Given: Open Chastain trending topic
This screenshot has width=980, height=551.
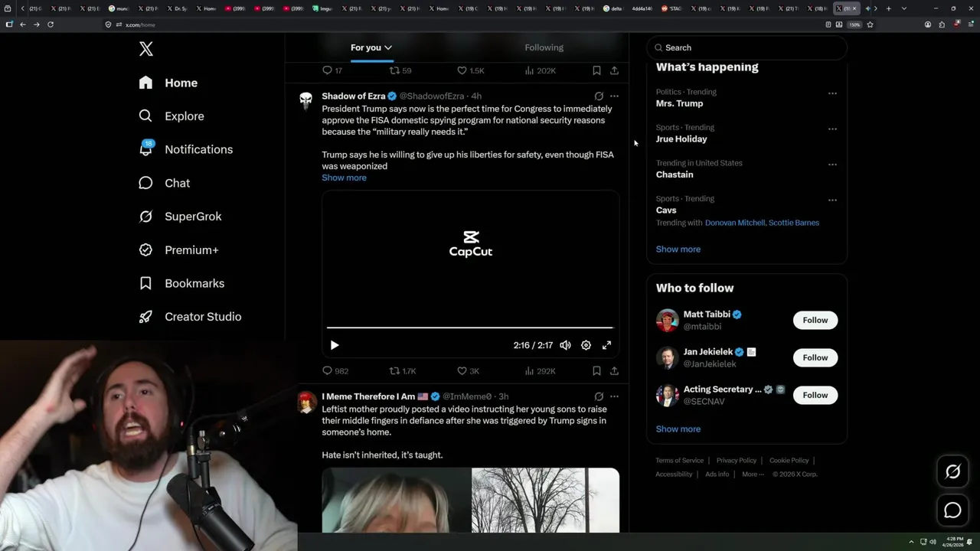Looking at the screenshot, I should (675, 174).
